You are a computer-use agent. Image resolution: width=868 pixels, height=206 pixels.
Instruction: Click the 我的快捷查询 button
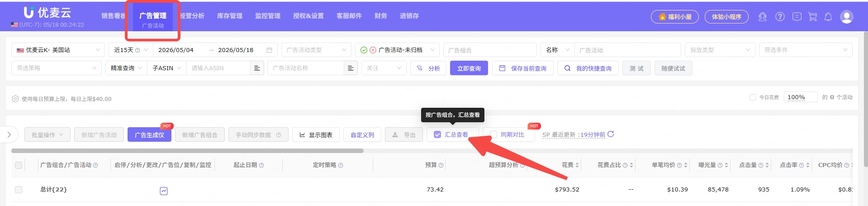(588, 68)
